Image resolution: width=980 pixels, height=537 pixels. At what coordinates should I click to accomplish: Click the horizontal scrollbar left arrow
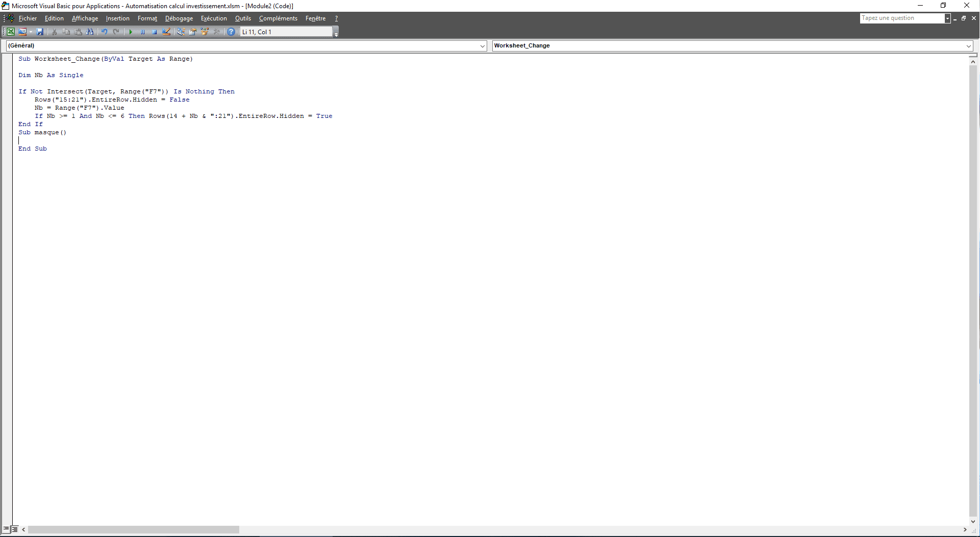23,530
